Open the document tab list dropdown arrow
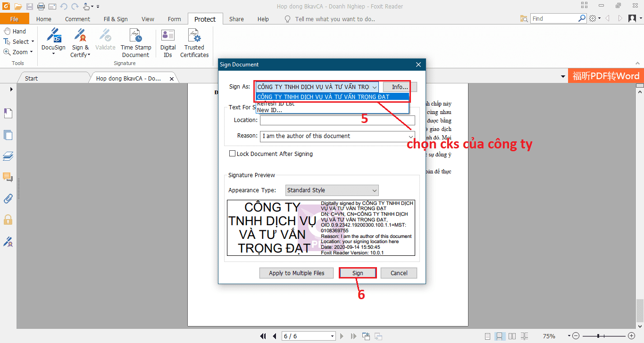 pyautogui.click(x=563, y=76)
